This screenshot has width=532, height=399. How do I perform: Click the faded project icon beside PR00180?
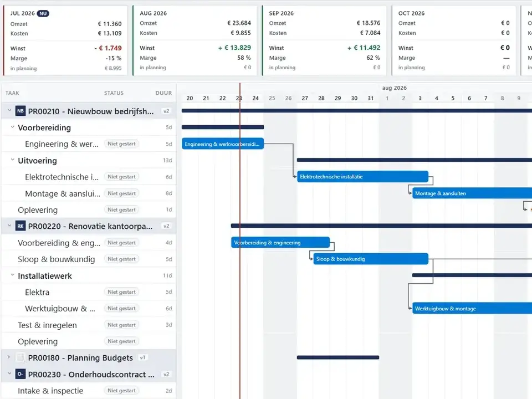click(x=21, y=357)
